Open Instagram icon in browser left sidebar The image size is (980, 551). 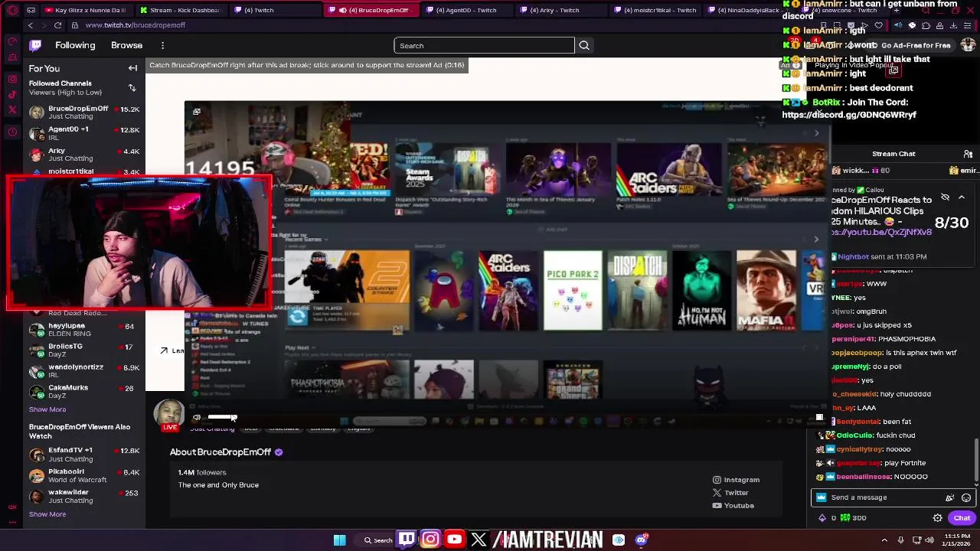[x=12, y=79]
